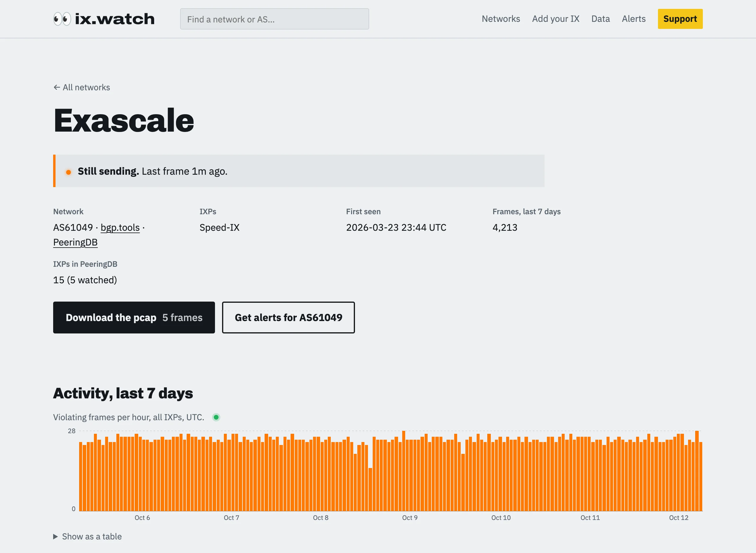Click the green live indicator dot

tap(216, 417)
